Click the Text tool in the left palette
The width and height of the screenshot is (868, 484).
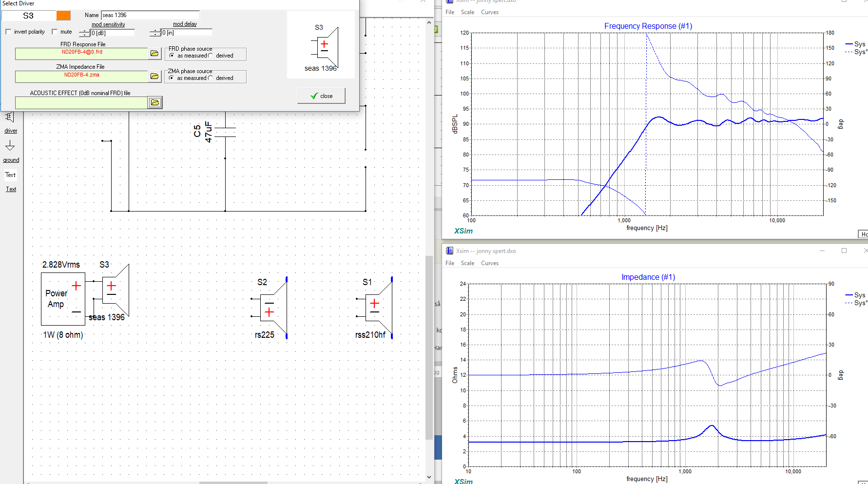pos(10,174)
